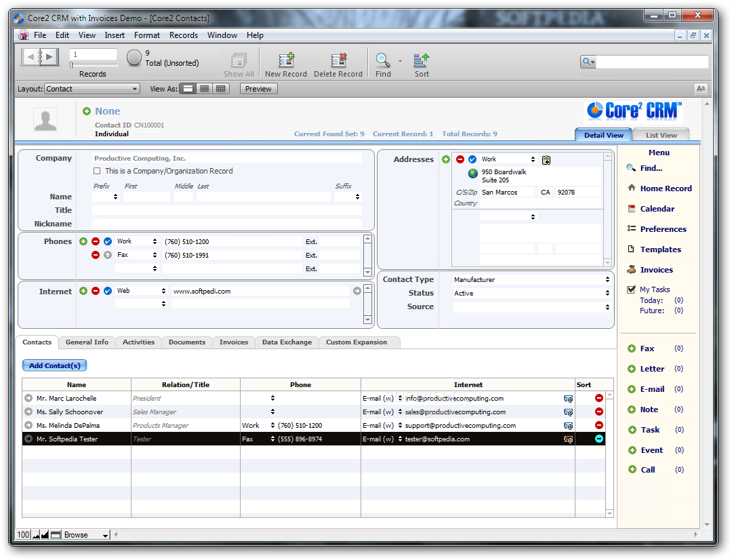Open Home Record menu link

coord(666,188)
